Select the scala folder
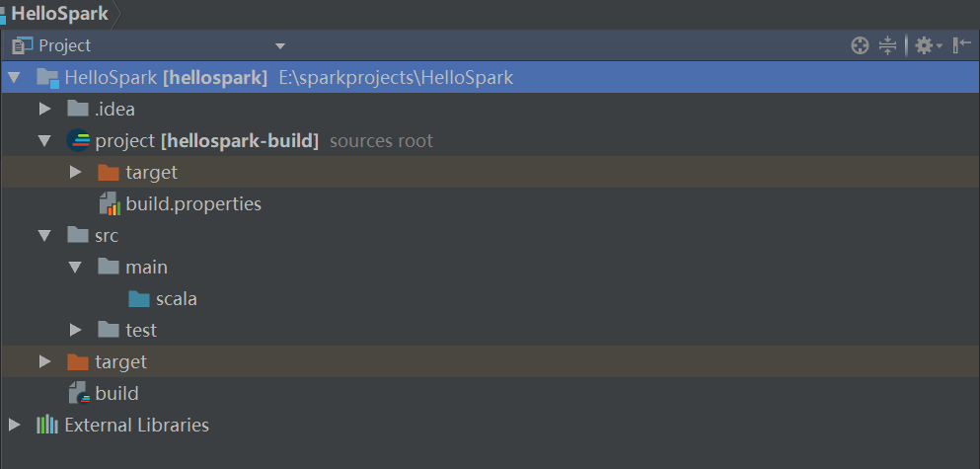 pos(177,299)
